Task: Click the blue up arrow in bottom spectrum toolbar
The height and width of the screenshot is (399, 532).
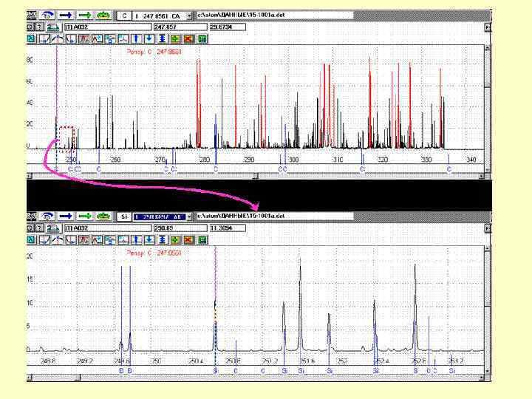Action: coord(137,240)
